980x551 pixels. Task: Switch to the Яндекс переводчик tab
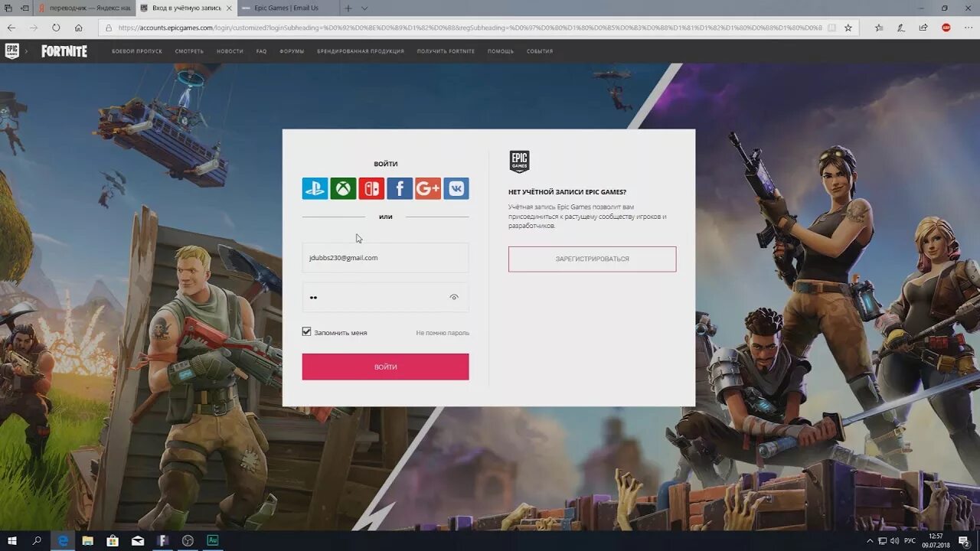[84, 8]
